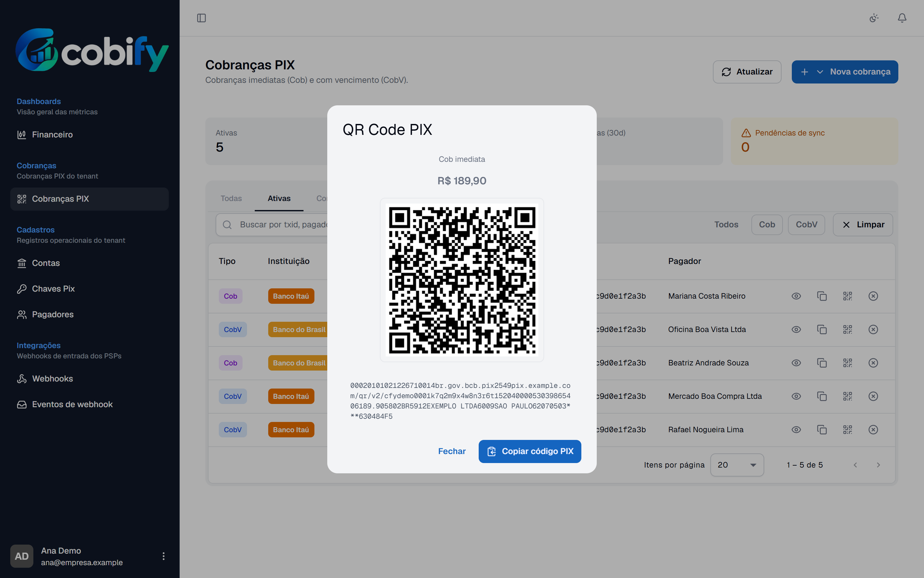
Task: View details of Mariana Costa Ribeiro charge
Action: [796, 296]
